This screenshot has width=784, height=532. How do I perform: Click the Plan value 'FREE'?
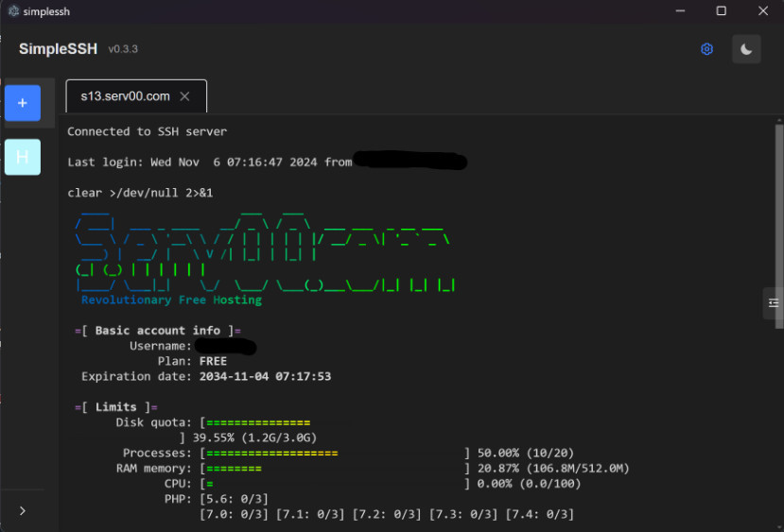click(213, 361)
